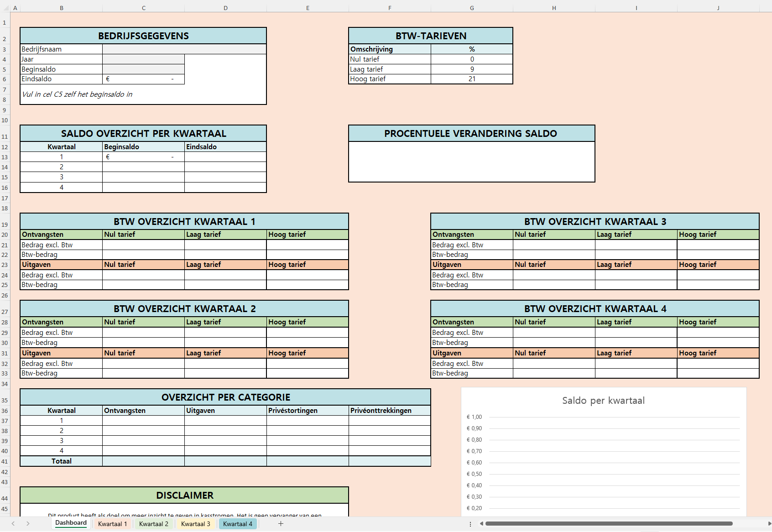
Task: Select the Bedrijfsnaam input cell
Action: pos(184,49)
